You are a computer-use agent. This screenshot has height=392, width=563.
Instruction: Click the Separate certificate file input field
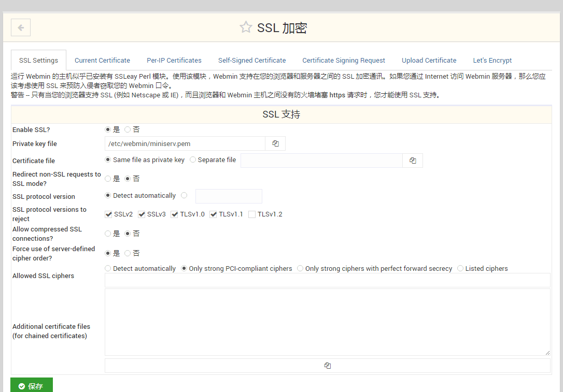pos(321,161)
